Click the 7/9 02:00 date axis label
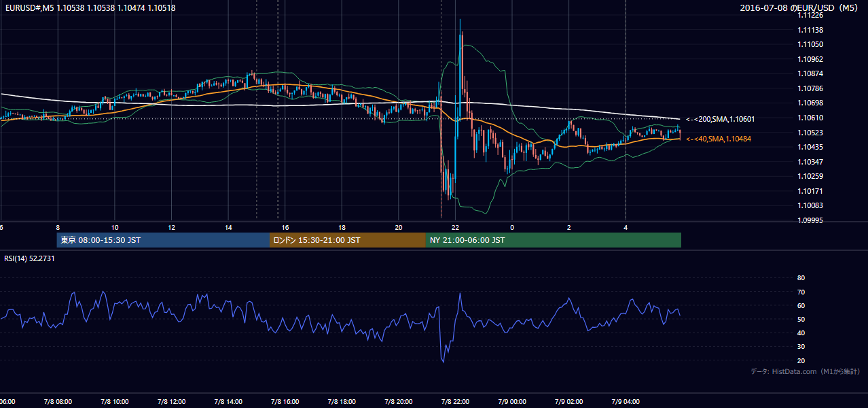The height and width of the screenshot is (408, 868). [568, 402]
